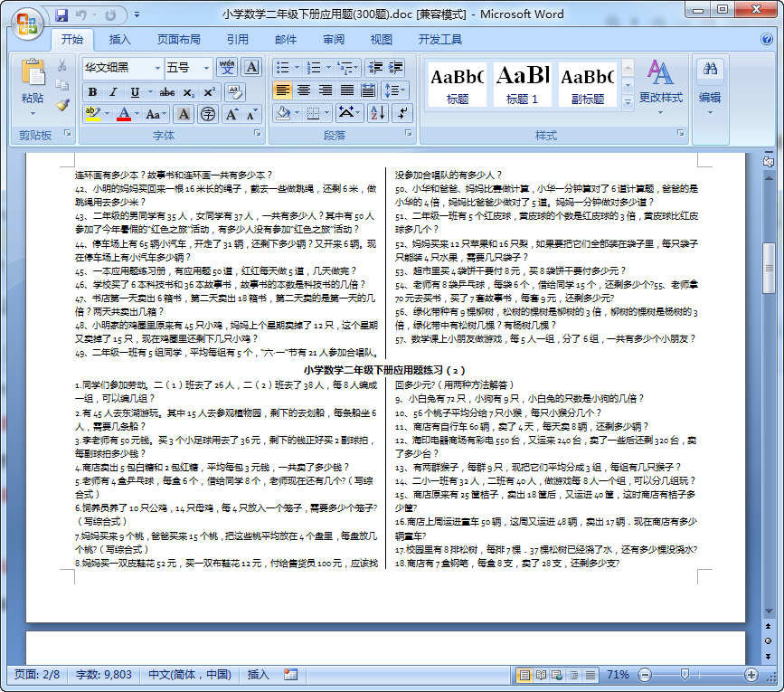Click the zoom slider handle
This screenshot has height=692, width=784.
click(x=685, y=675)
